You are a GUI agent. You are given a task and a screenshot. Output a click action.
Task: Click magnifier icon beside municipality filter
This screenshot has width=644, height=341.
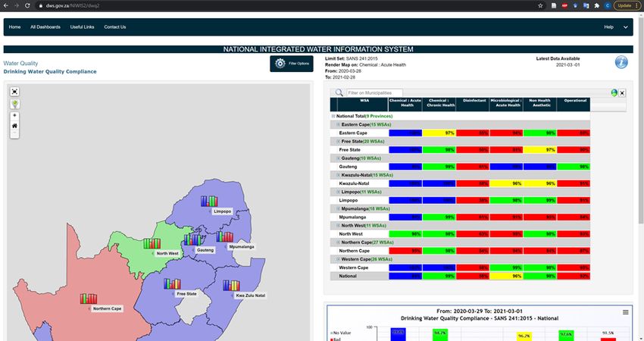[x=339, y=93]
